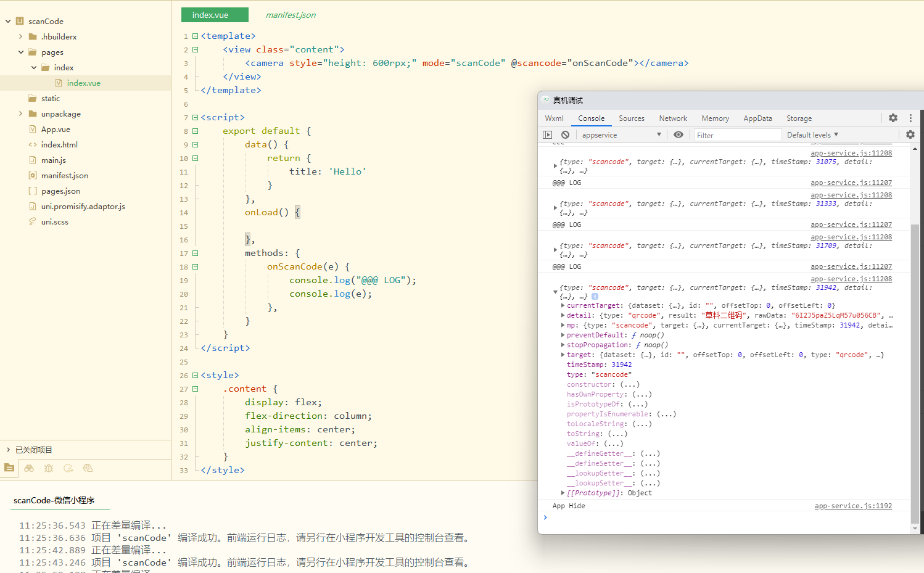
Task: Collapse the pages folder
Action: (x=21, y=52)
